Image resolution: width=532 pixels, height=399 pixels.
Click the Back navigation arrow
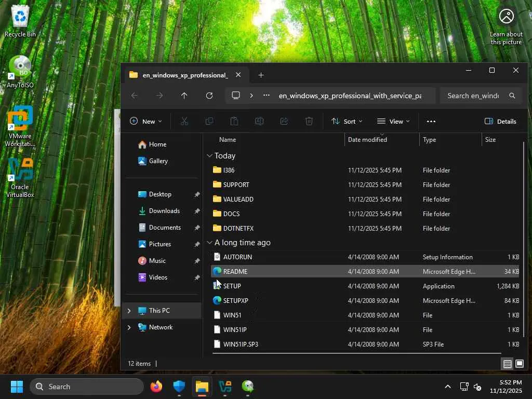(135, 96)
